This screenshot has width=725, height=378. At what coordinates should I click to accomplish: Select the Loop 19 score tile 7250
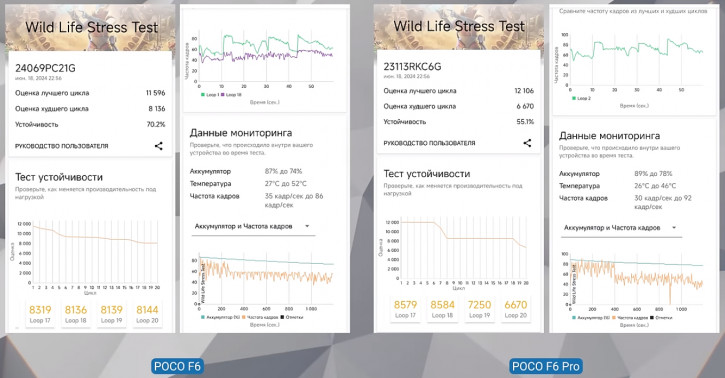pyautogui.click(x=479, y=309)
